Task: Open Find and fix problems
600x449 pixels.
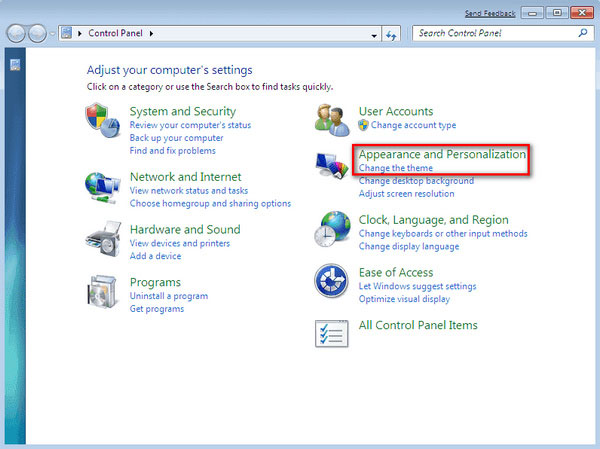Action: pos(172,151)
